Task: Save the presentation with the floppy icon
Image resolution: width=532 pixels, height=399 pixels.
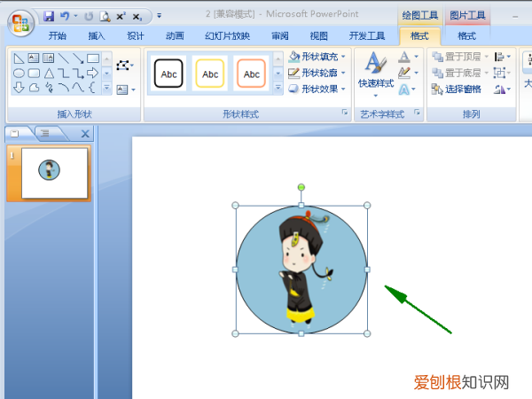Action: [x=49, y=16]
